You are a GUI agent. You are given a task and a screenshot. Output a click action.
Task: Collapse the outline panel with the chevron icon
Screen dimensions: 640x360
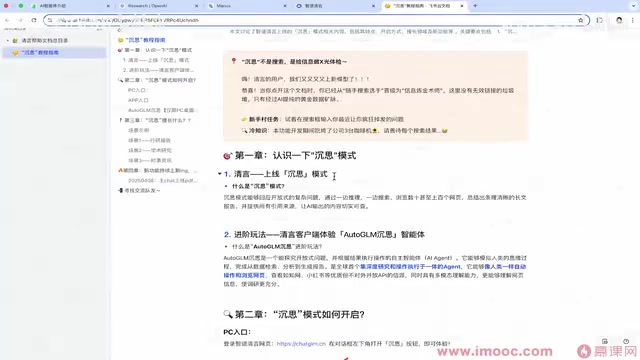[x=119, y=30]
